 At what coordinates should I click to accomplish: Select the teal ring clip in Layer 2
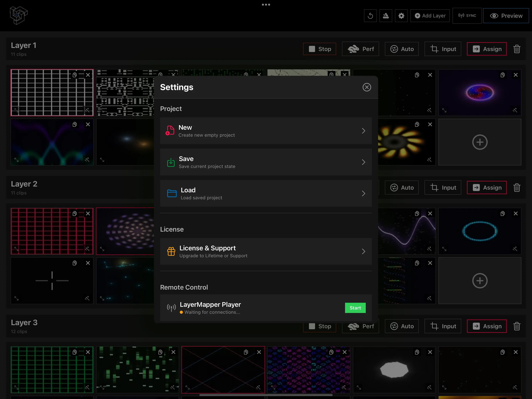pyautogui.click(x=480, y=231)
